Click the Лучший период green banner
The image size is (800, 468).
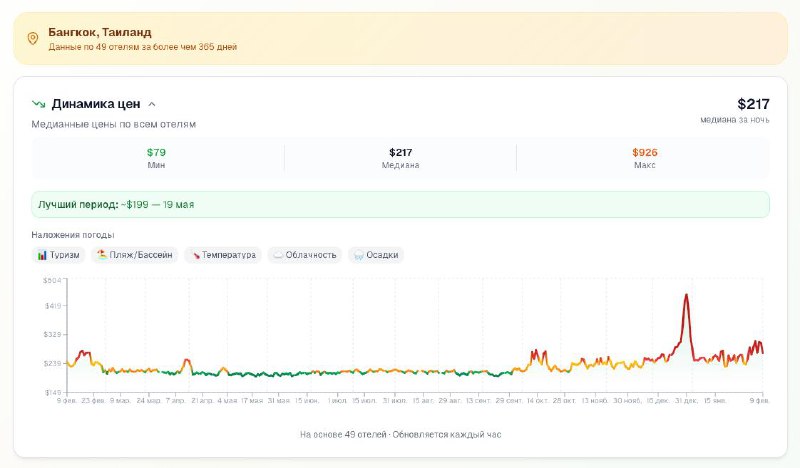400,204
